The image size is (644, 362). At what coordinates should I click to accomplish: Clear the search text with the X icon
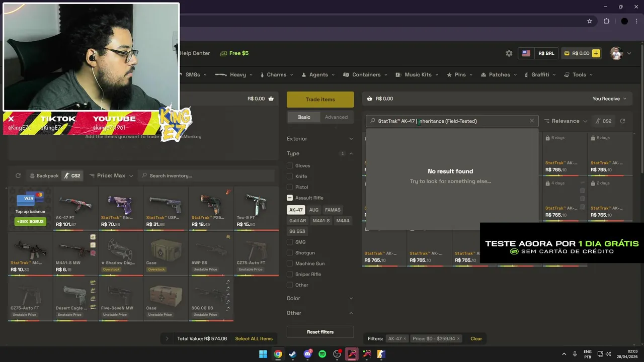pos(532,121)
